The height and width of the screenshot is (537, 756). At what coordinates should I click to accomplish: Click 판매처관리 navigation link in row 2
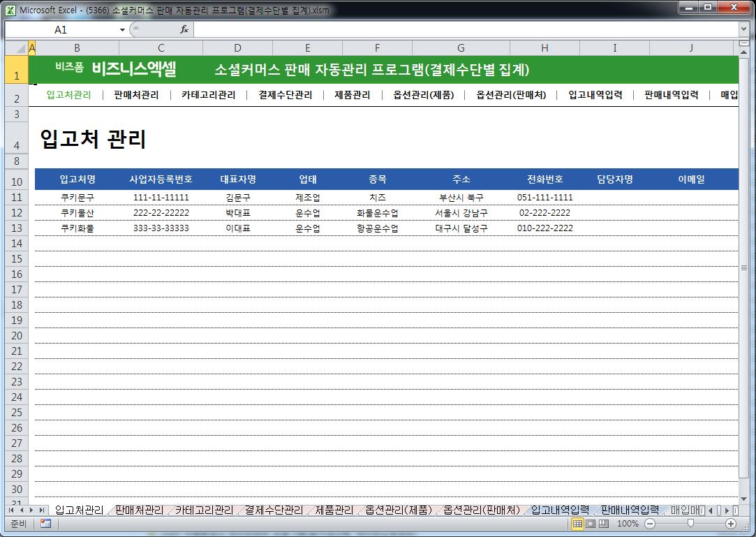[136, 94]
